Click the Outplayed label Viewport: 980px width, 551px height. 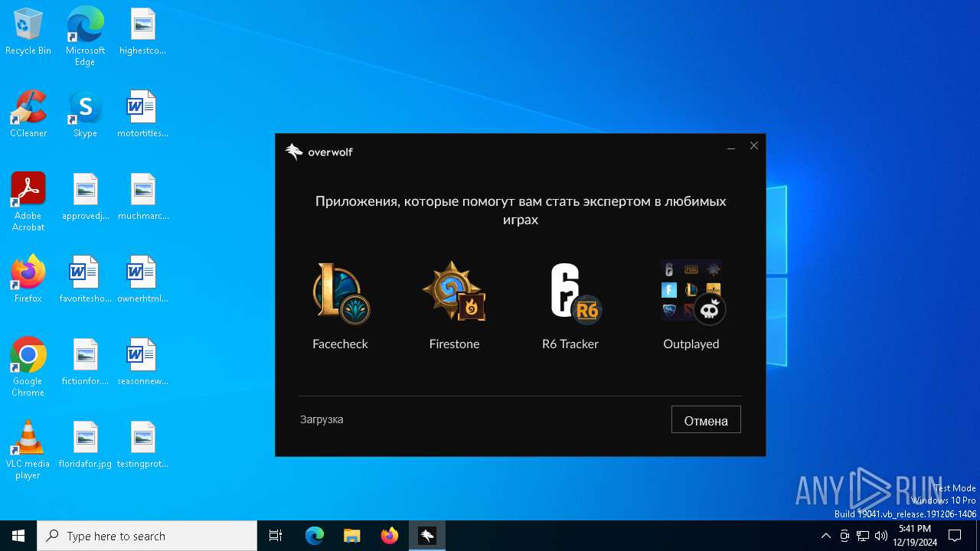pos(691,344)
